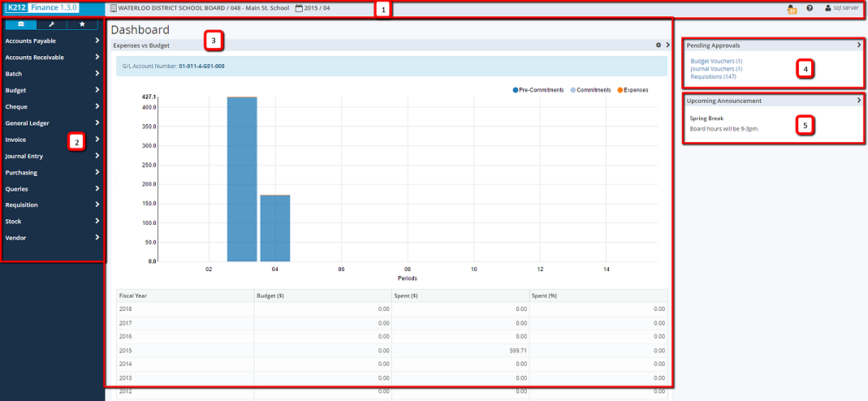Toggle Expenses series in chart legend
The height and width of the screenshot is (401, 868).
[x=633, y=90]
